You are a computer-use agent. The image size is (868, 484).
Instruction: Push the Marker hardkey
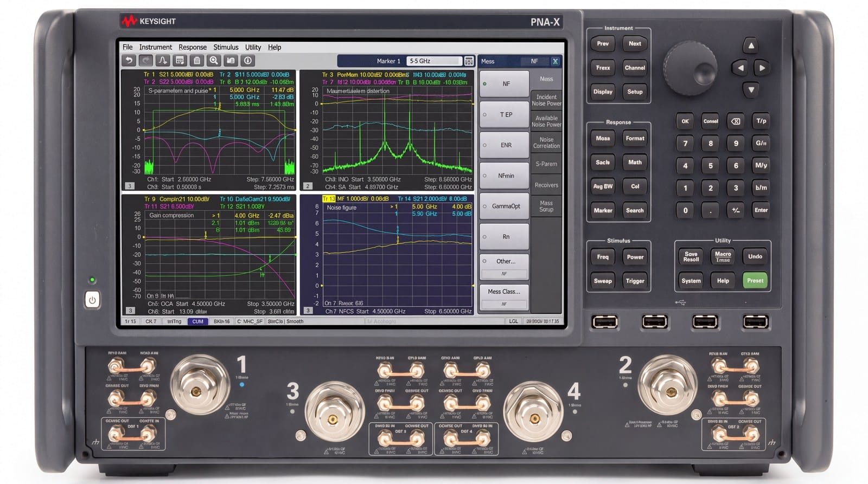pos(603,210)
